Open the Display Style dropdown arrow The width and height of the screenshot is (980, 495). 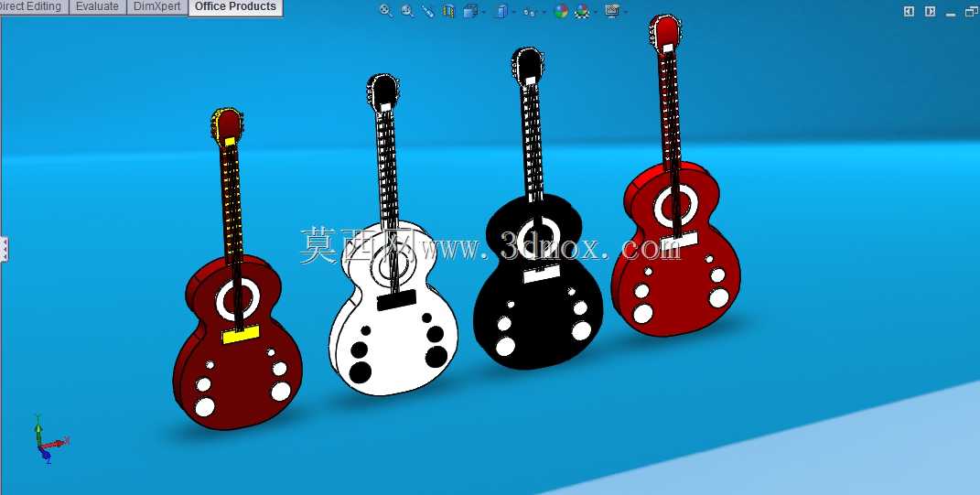coord(513,12)
